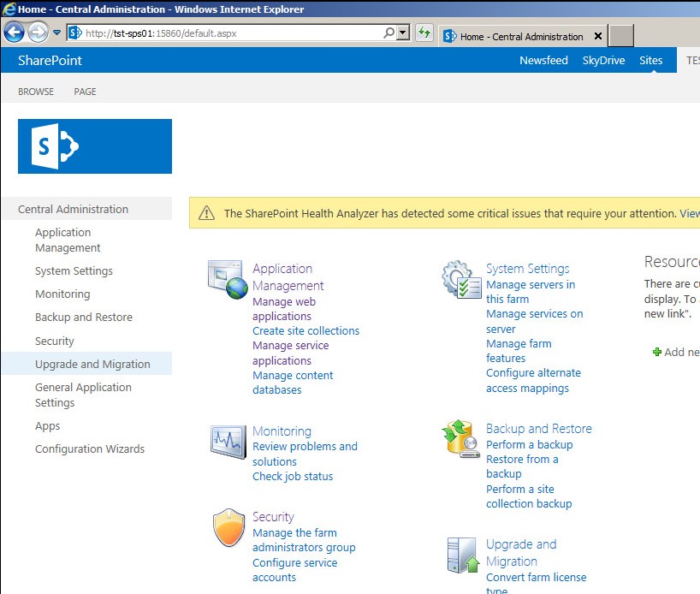Open SkyDrive in the top bar
The height and width of the screenshot is (594, 700).
click(x=603, y=60)
